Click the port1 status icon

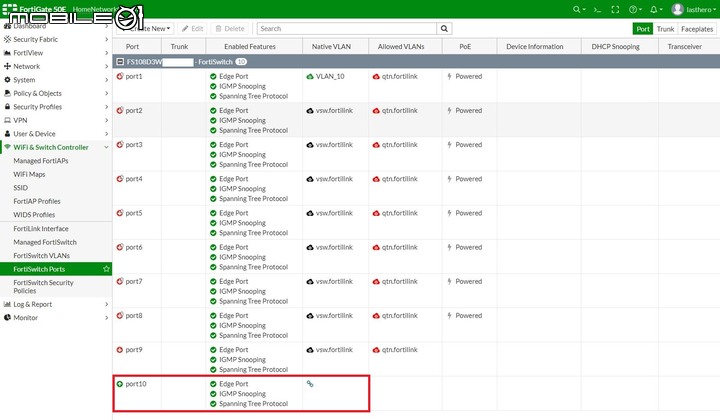click(x=120, y=76)
